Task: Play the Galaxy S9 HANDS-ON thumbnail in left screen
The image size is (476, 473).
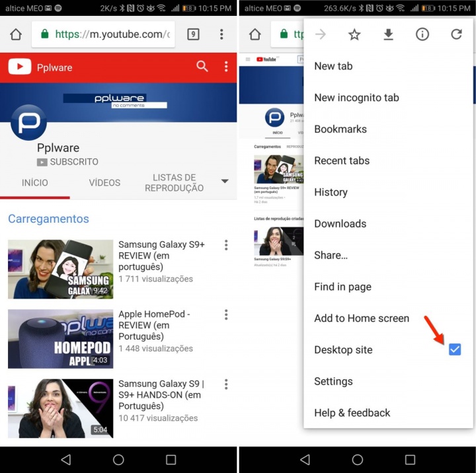Action: 60,408
